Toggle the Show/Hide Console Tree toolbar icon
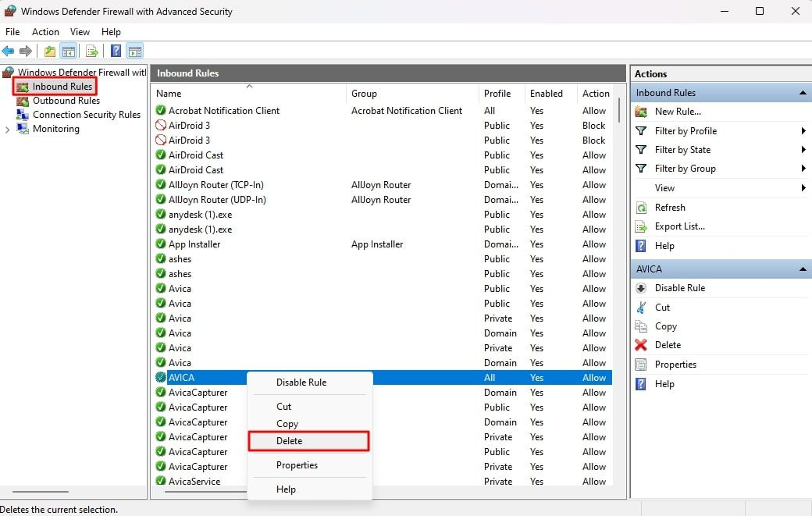 [69, 51]
